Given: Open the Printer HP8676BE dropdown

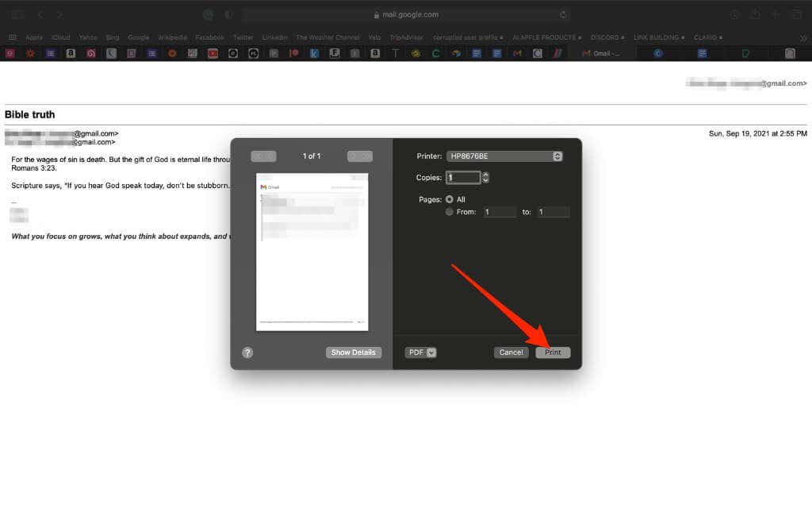Looking at the screenshot, I should click(504, 156).
